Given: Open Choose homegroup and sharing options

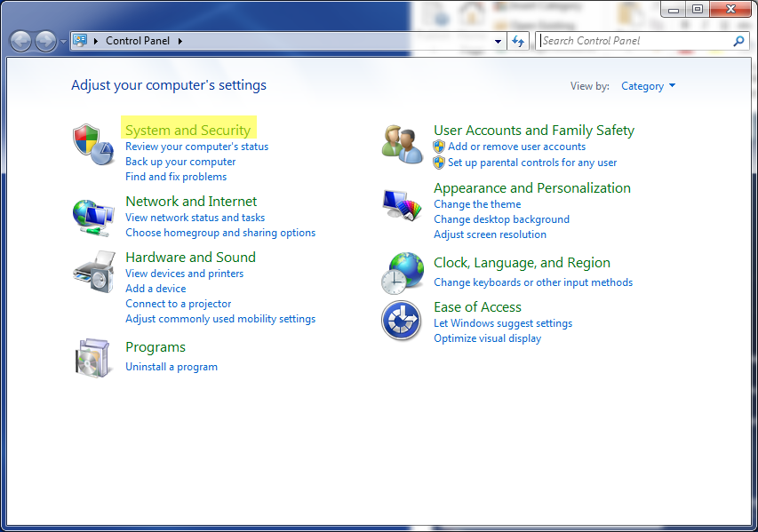Looking at the screenshot, I should pos(220,233).
